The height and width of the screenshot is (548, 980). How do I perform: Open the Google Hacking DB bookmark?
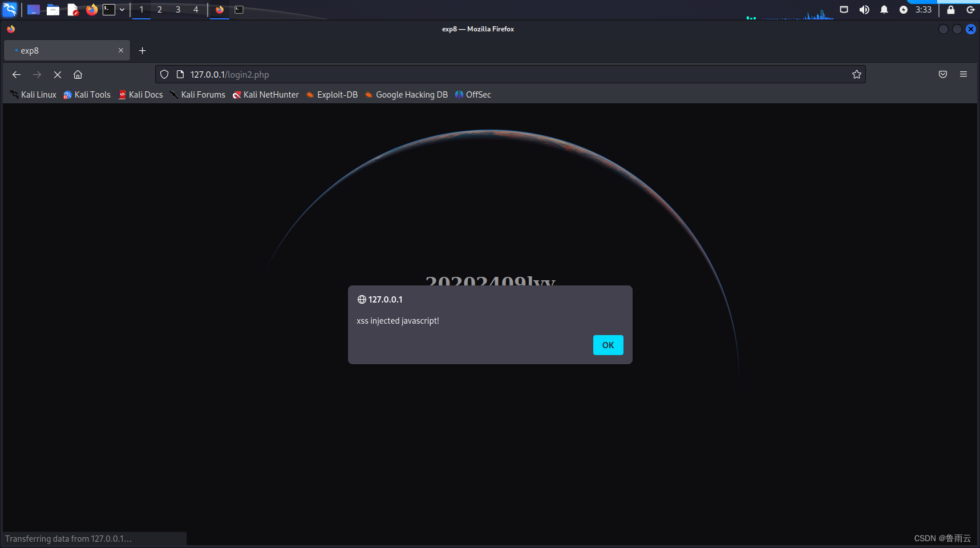coord(406,95)
